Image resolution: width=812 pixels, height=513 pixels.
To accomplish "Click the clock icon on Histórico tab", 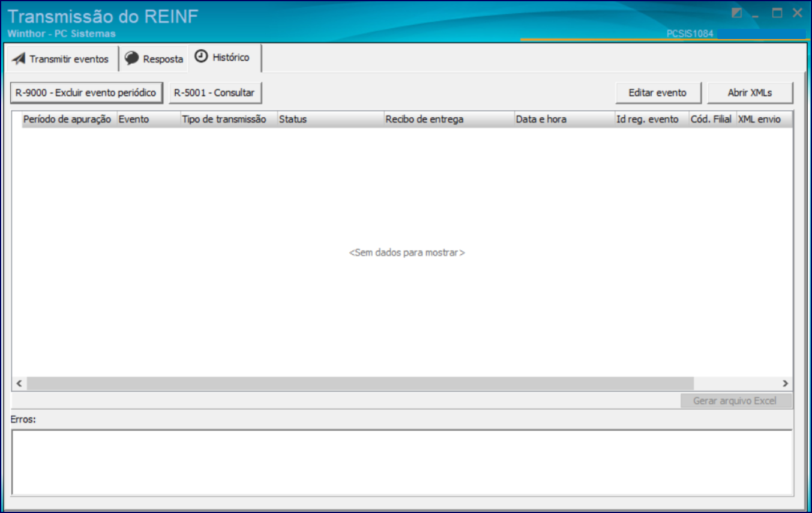I will pos(202,57).
